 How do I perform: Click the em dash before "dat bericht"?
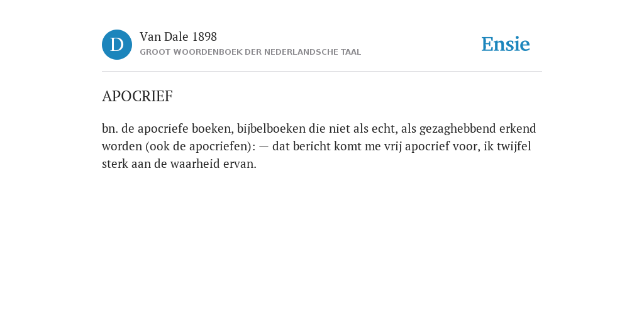point(264,147)
